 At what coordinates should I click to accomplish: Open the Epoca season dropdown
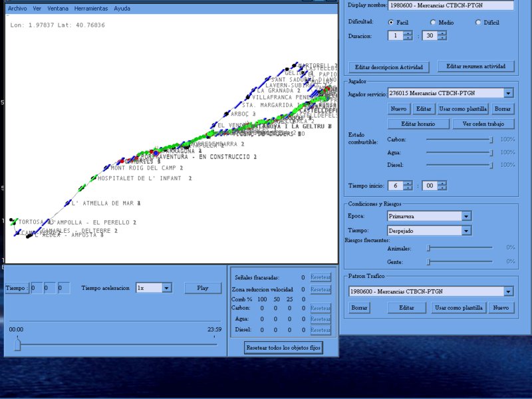click(x=466, y=216)
